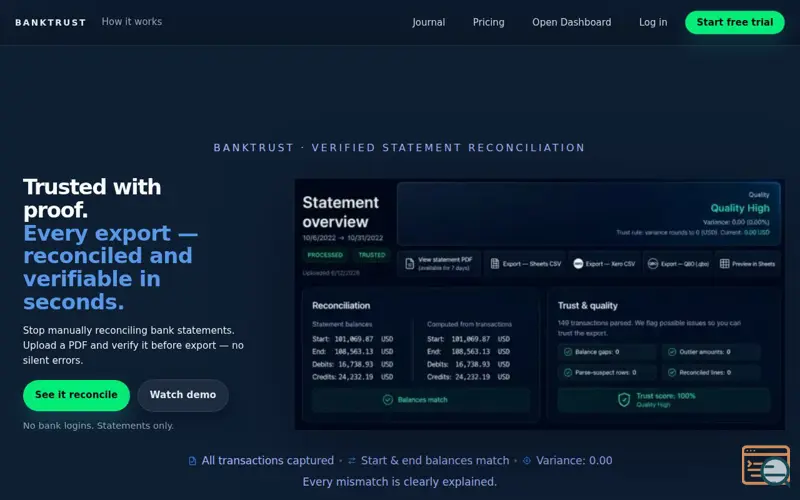Click the 10/6/2022 → 10/31/2022 date range

(342, 238)
